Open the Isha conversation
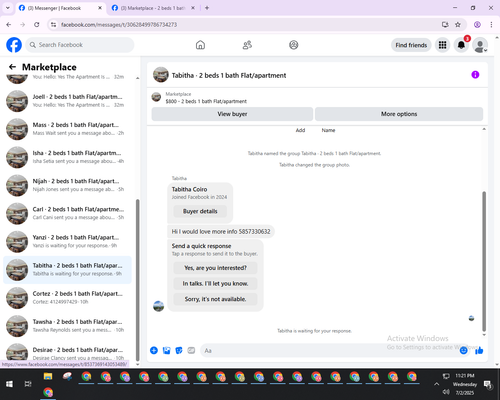This screenshot has height=400, width=500. [67, 157]
